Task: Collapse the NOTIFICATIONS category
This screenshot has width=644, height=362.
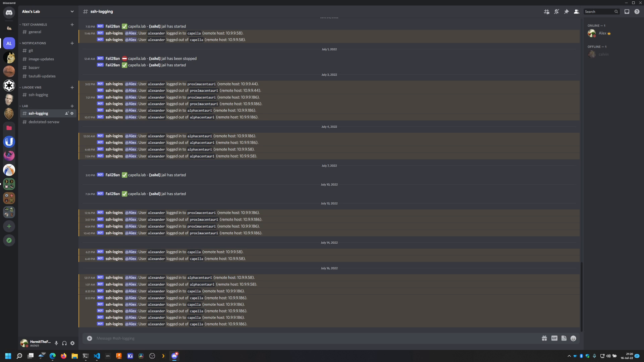Action: pos(33,43)
